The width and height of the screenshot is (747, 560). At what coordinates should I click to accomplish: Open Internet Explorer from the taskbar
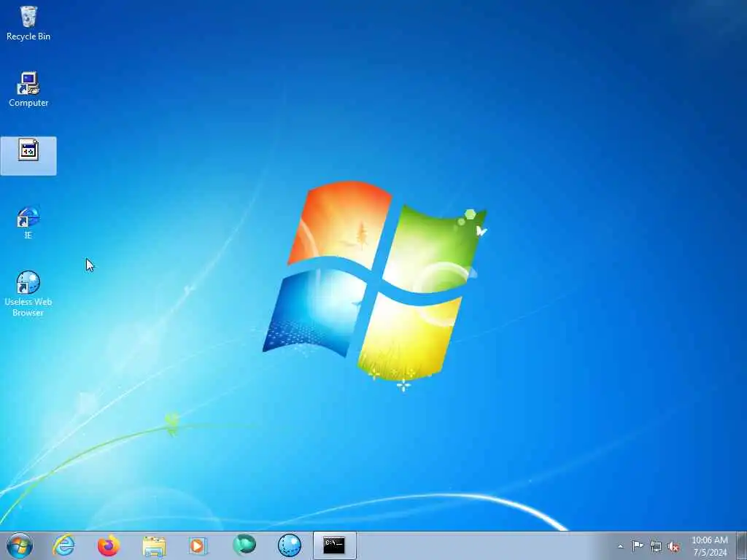[x=64, y=545]
